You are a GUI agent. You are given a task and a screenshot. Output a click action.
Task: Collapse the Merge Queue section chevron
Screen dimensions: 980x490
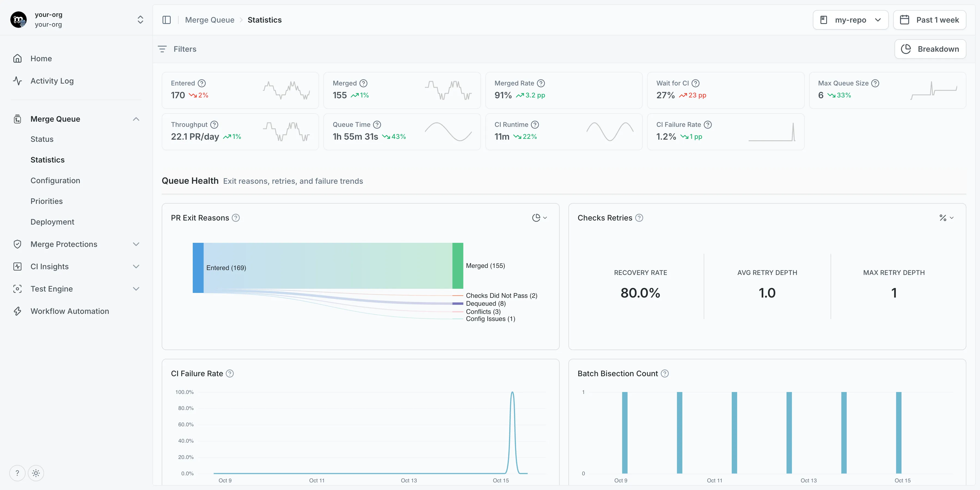136,119
